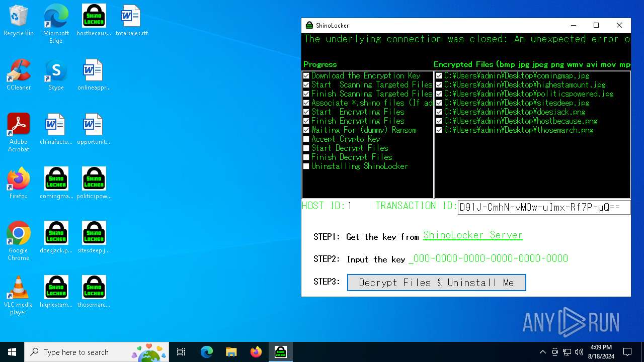Open the Google Chrome desktop shortcut
This screenshot has width=644, height=362.
(x=19, y=241)
